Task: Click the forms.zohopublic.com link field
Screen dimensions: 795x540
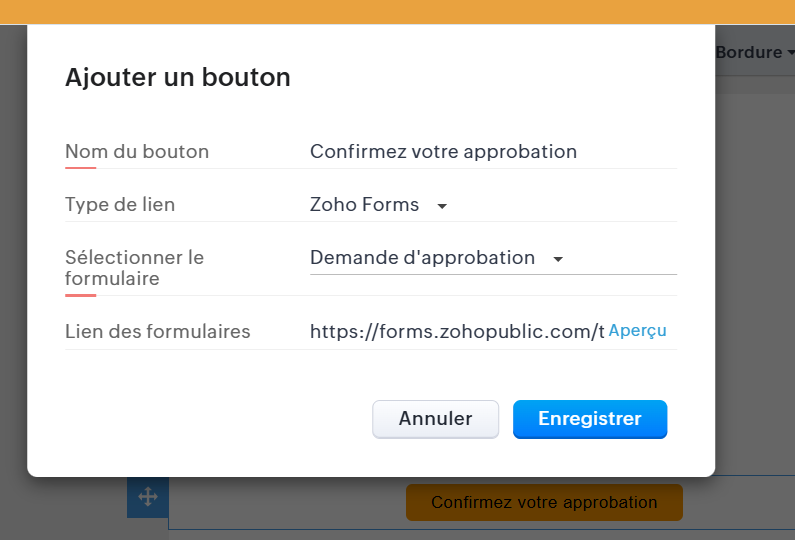Action: pyautogui.click(x=456, y=332)
